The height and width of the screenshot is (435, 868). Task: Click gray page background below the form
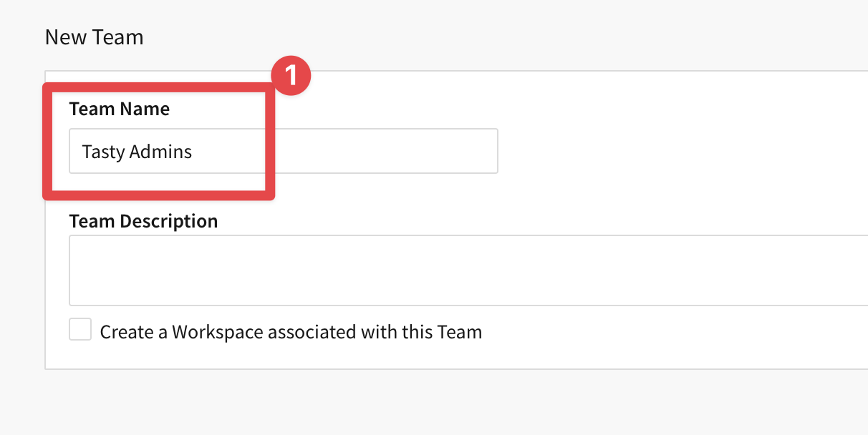(x=430, y=404)
